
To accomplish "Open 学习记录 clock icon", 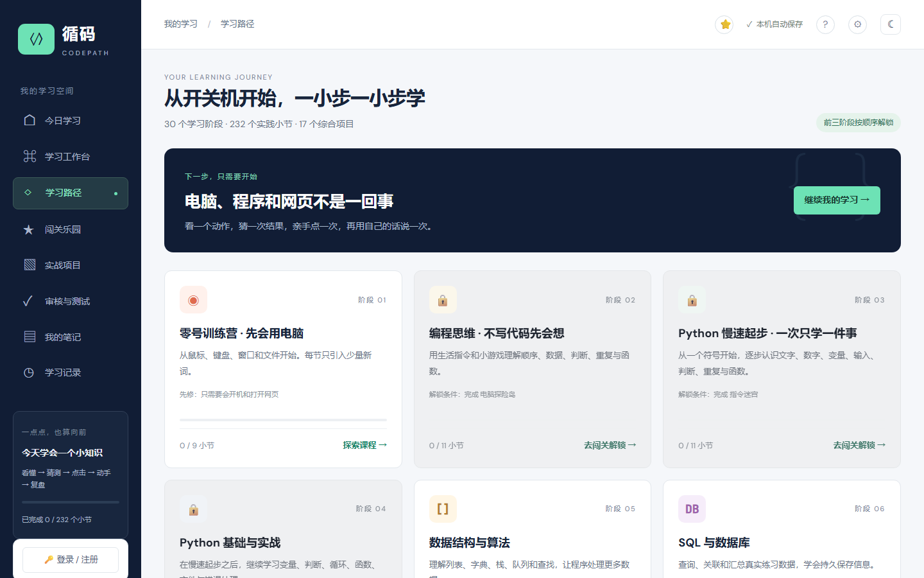I will [29, 372].
